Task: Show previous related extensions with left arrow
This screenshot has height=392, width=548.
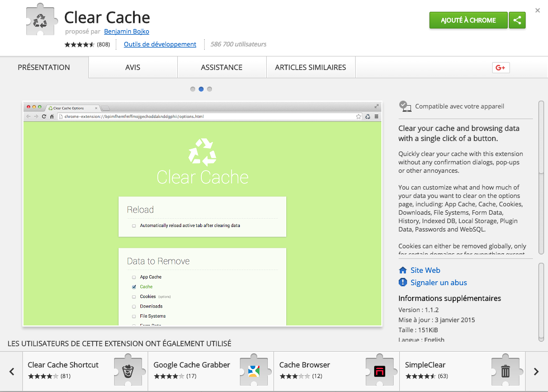Action: [x=12, y=371]
